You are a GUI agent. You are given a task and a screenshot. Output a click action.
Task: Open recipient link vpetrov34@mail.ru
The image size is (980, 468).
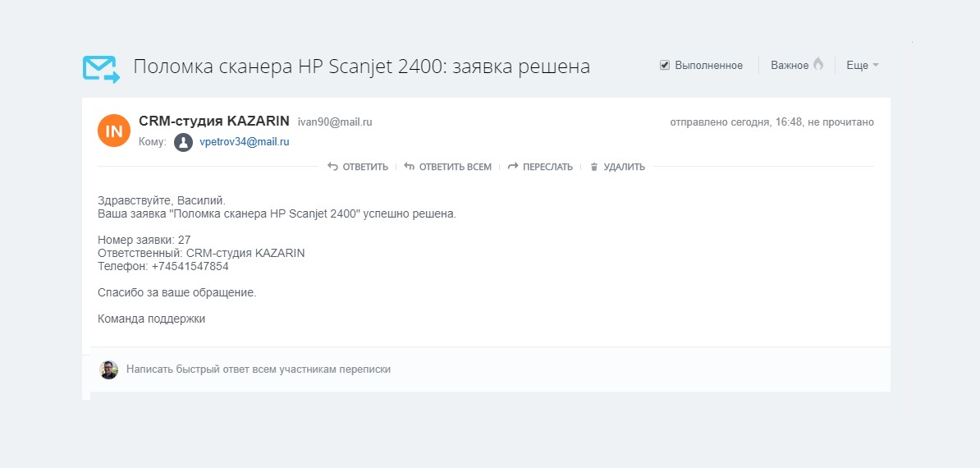[x=245, y=142]
